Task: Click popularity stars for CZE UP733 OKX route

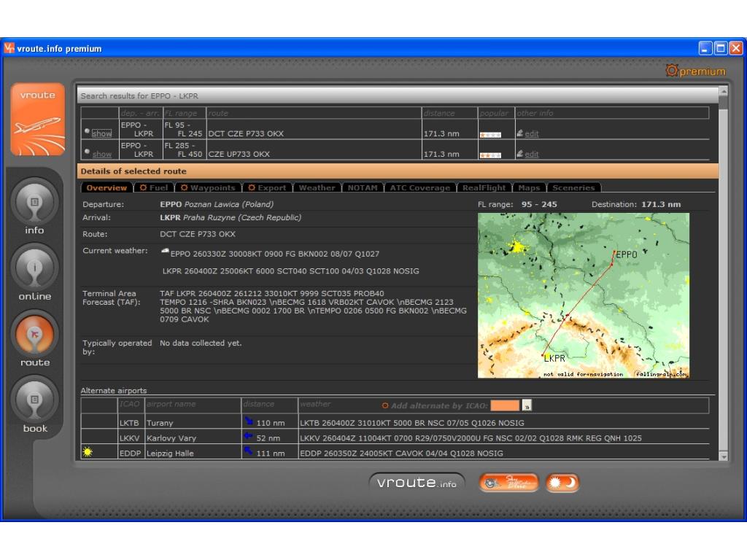Action: [x=490, y=155]
